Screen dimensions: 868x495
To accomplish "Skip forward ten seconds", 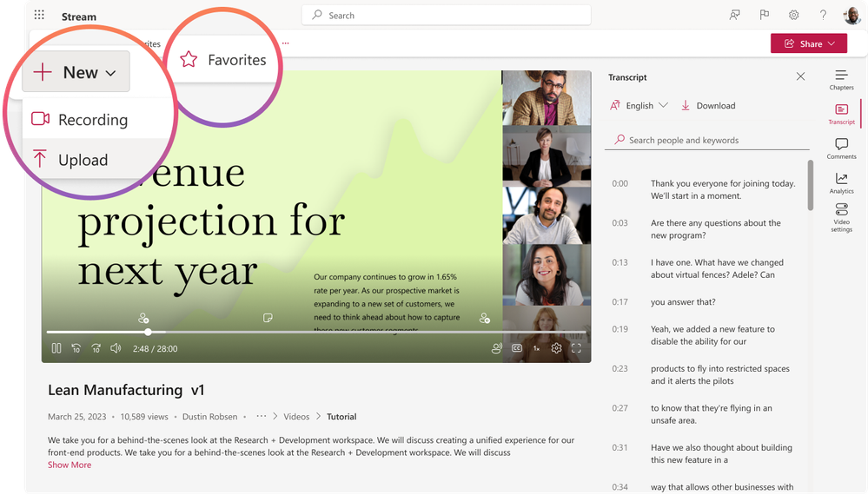I will tap(96, 348).
